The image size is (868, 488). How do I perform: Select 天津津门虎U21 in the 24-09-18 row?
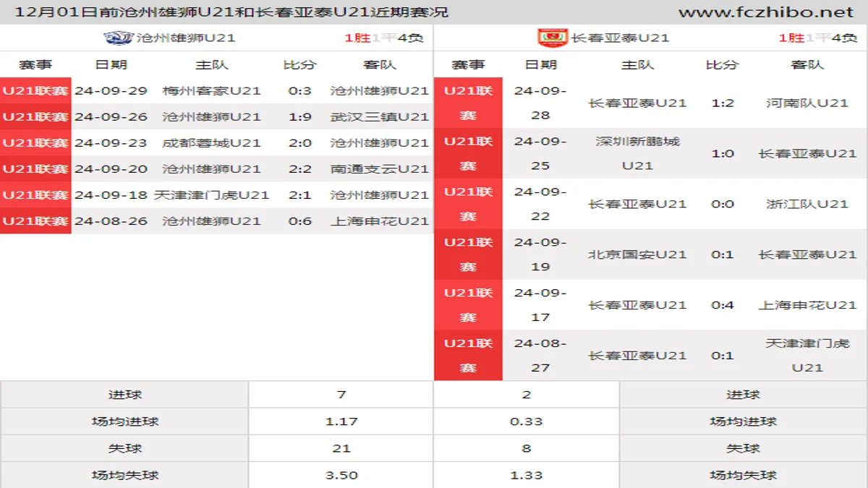[x=212, y=194]
